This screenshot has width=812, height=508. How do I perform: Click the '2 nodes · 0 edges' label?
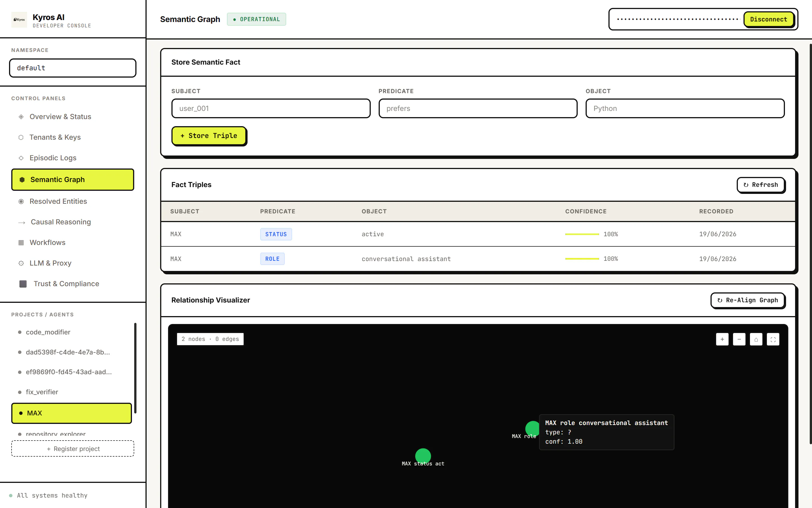click(210, 339)
